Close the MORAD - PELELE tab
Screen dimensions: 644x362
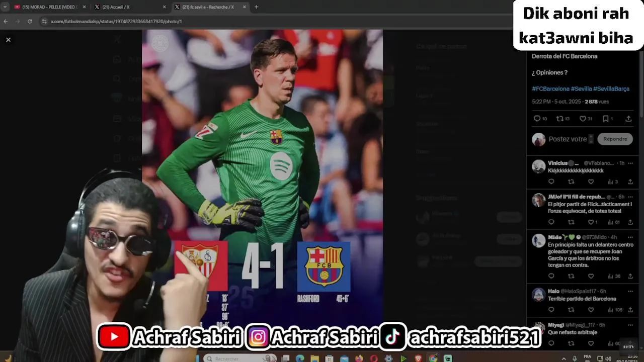84,7
